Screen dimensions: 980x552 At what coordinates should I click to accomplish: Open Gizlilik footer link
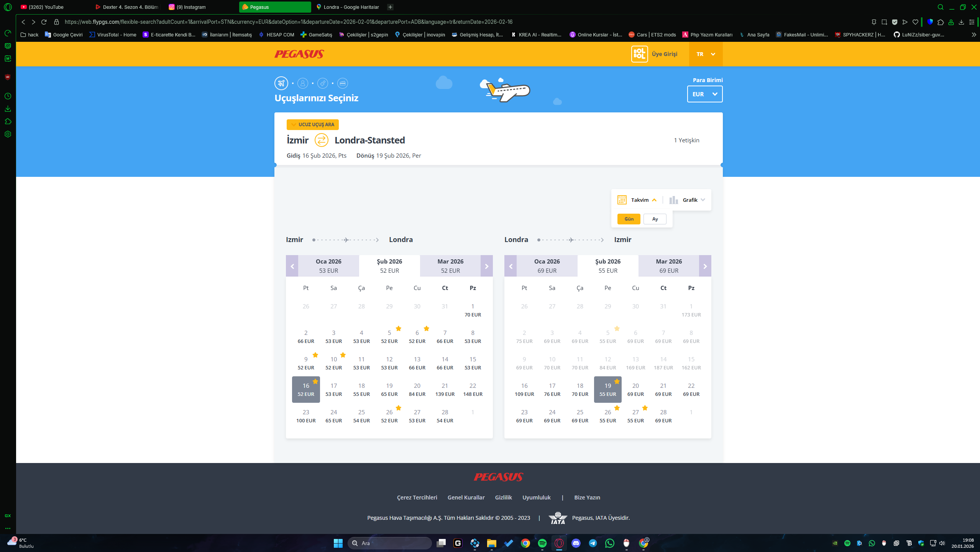503,498
